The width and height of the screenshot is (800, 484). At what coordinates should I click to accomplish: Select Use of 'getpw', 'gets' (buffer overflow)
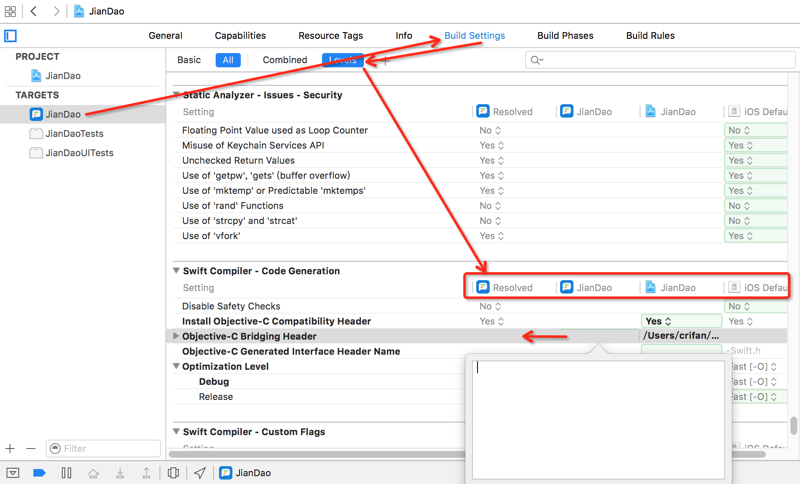coord(266,175)
